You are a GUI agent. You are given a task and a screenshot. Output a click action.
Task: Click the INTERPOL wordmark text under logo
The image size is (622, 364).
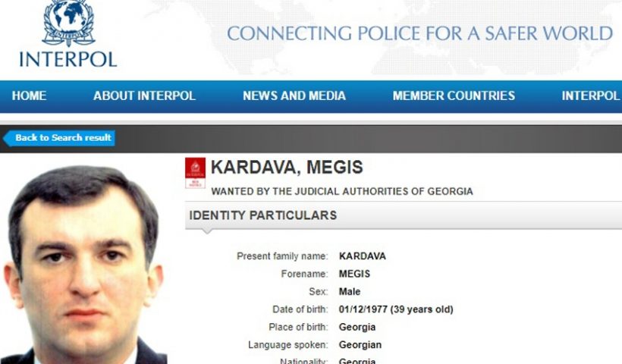point(68,59)
